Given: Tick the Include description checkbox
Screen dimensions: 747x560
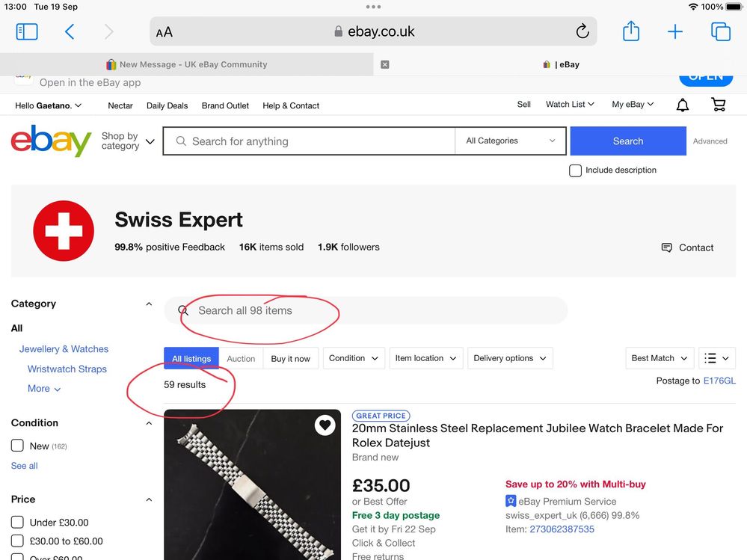Looking at the screenshot, I should (x=576, y=170).
